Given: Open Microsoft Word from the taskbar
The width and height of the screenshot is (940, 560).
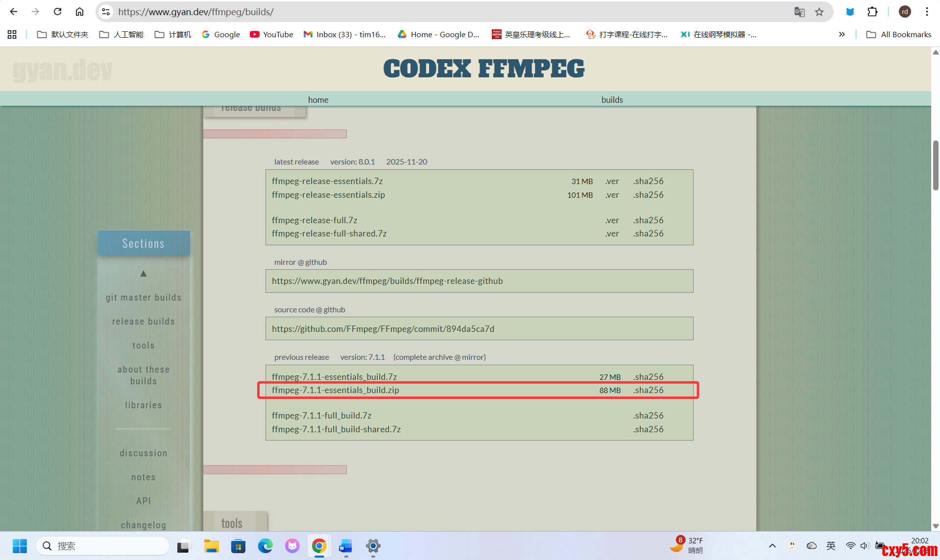Looking at the screenshot, I should (x=346, y=546).
